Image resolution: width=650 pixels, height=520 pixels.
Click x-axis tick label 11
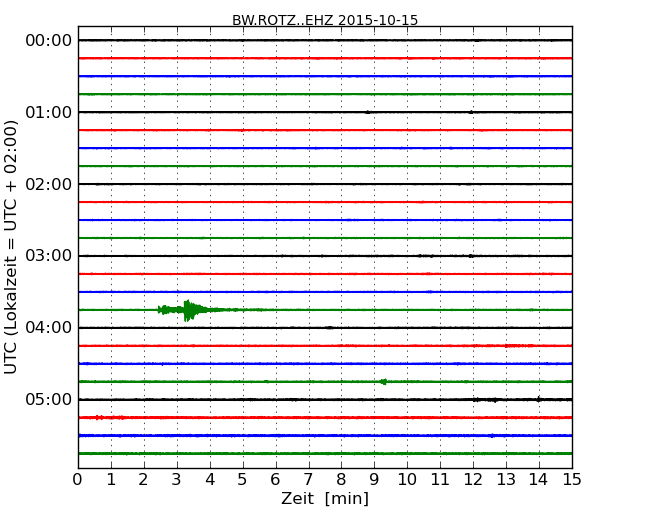point(440,480)
